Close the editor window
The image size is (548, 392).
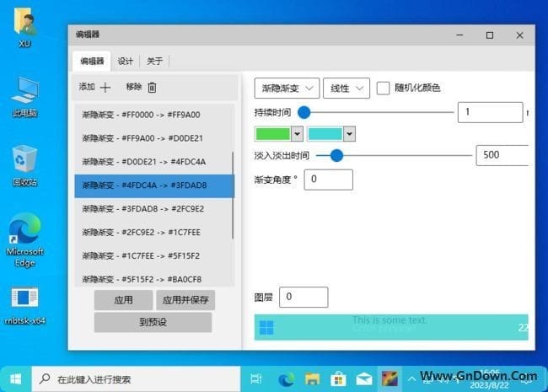(519, 35)
